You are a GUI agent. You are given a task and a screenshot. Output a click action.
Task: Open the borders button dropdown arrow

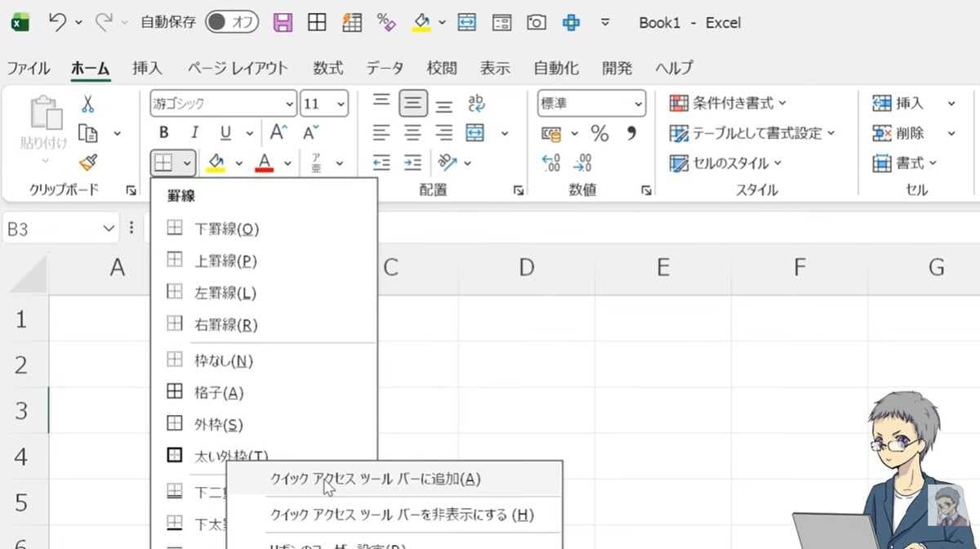[x=187, y=163]
